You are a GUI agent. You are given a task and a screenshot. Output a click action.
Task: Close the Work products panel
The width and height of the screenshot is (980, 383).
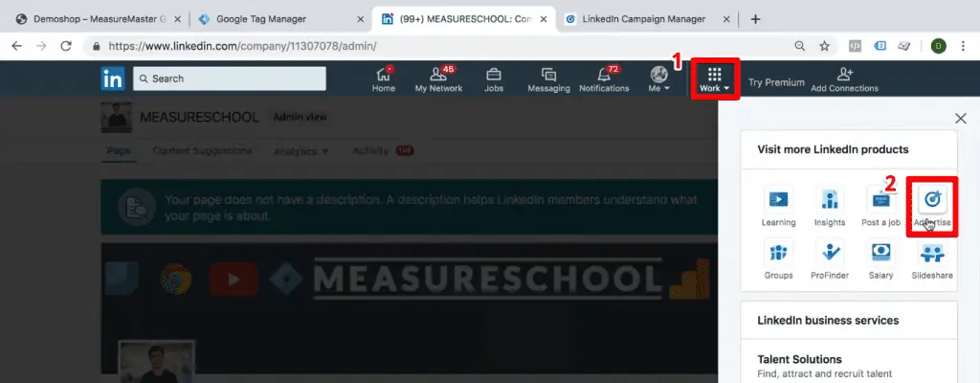coord(960,119)
